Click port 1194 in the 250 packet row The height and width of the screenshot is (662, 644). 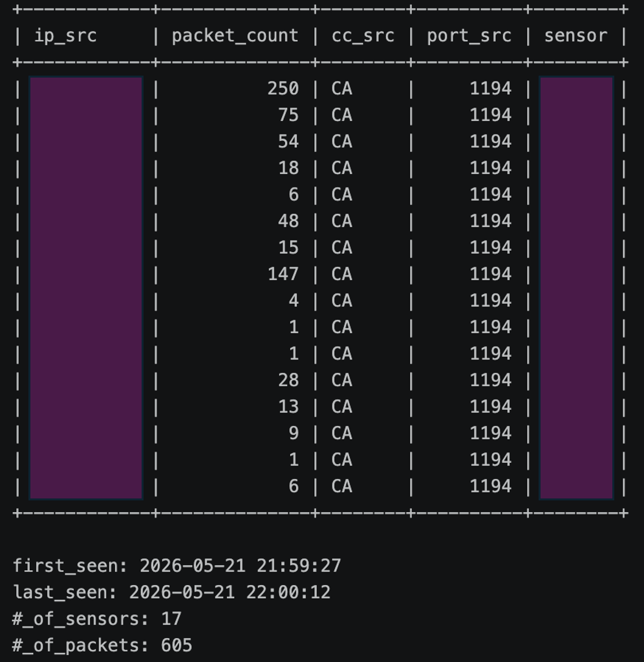point(490,89)
